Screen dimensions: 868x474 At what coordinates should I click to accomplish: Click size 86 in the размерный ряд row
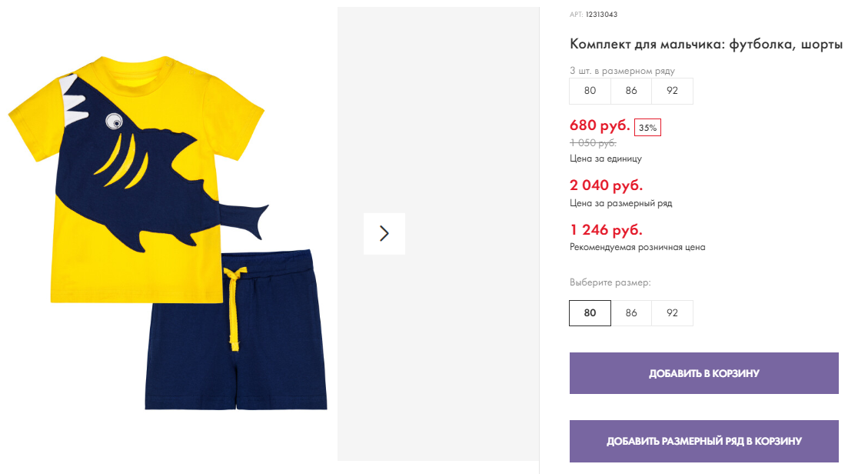[x=631, y=91]
